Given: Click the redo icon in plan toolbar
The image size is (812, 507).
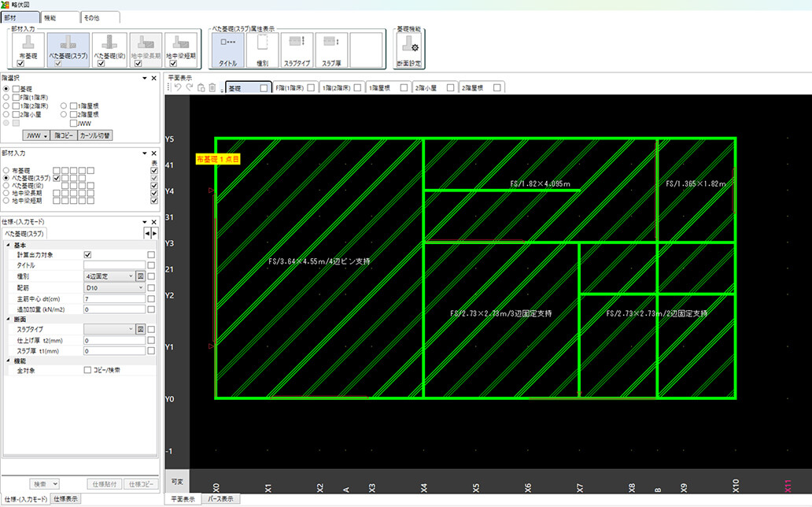Looking at the screenshot, I should click(190, 87).
